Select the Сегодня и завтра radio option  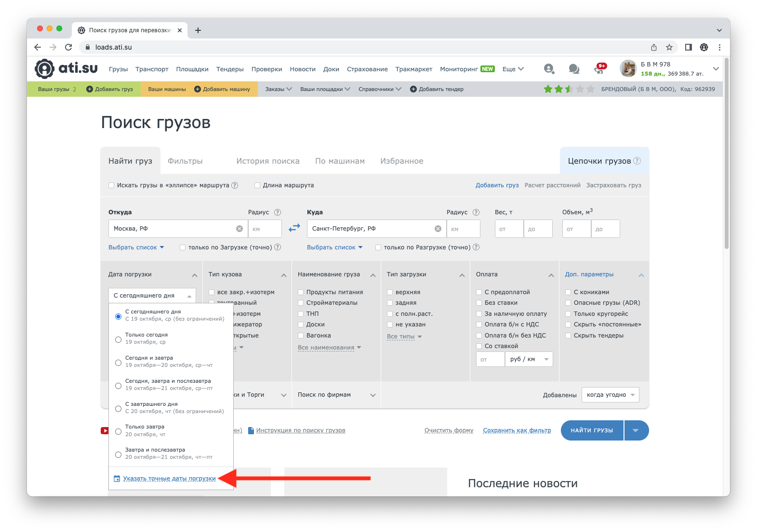(x=118, y=363)
